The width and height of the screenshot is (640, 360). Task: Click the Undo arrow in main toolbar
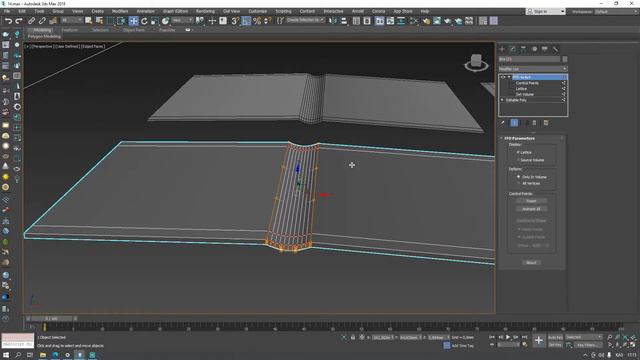tap(8, 21)
